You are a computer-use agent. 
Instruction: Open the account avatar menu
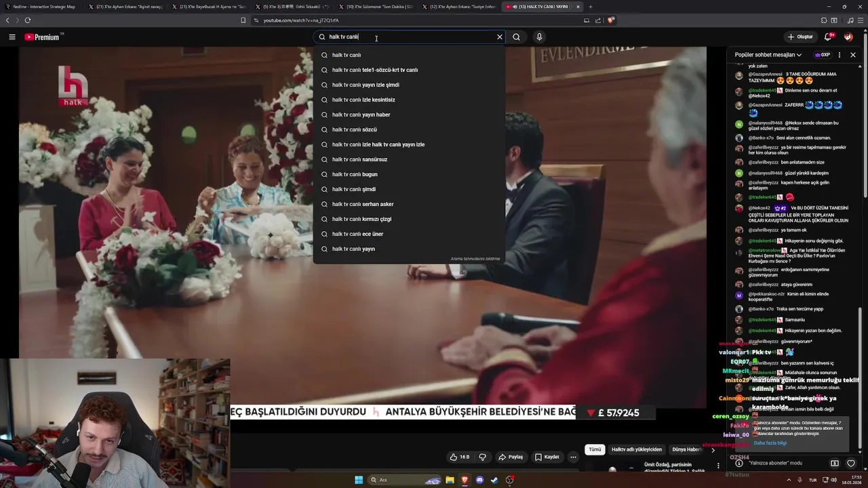tap(848, 37)
